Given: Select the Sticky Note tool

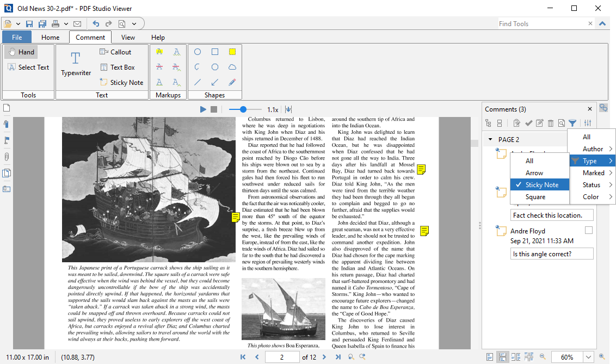Looking at the screenshot, I should [x=122, y=82].
